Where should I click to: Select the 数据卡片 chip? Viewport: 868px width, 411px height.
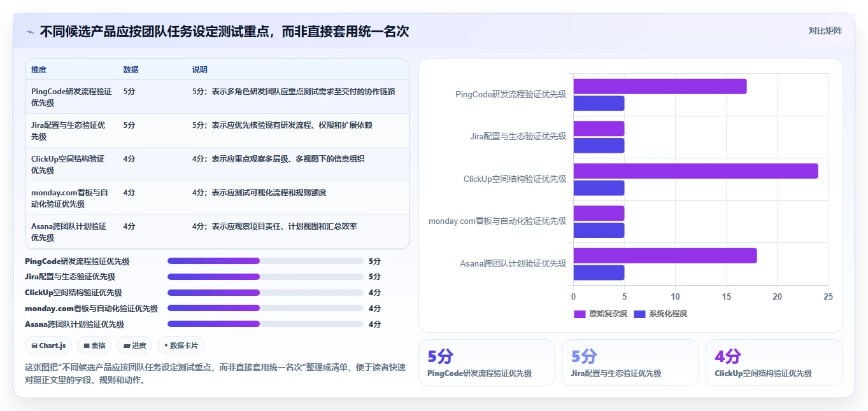pos(181,345)
